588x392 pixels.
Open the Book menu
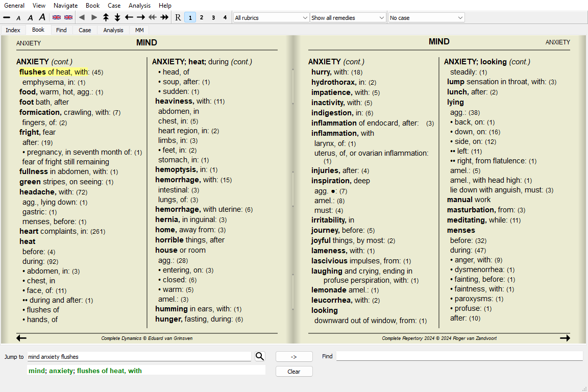tap(92, 5)
